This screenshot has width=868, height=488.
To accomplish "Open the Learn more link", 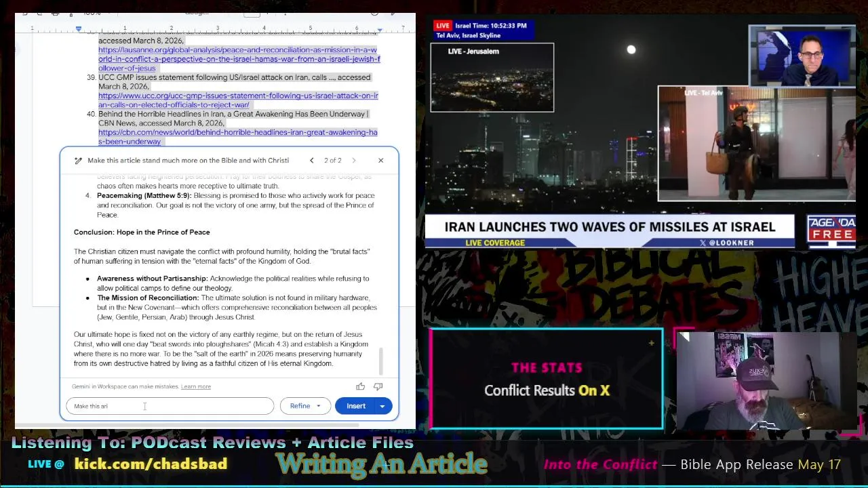I will [196, 386].
